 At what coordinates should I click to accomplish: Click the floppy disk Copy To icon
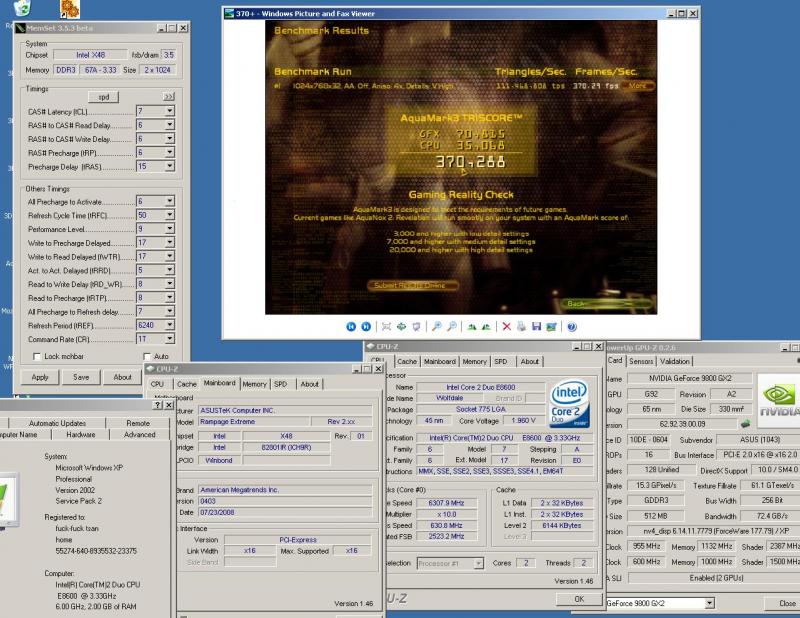[x=536, y=327]
